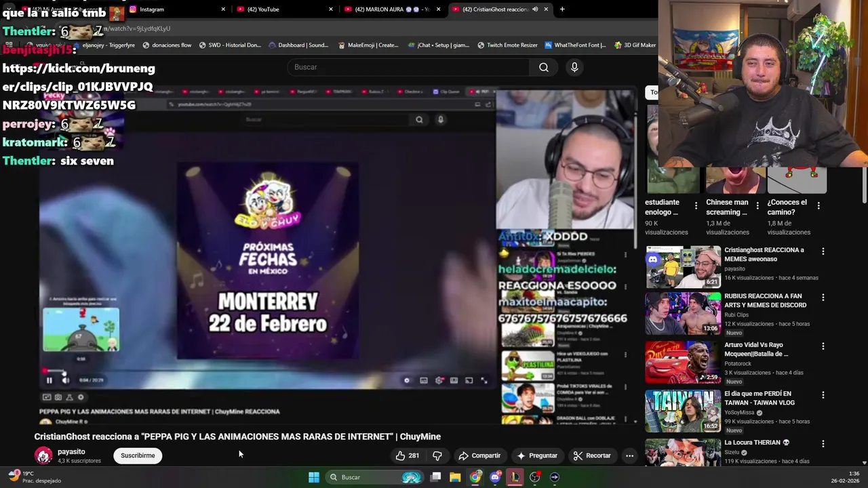
Task: Open options for Cristianghost REACCIONA a MEMES
Action: (x=823, y=251)
